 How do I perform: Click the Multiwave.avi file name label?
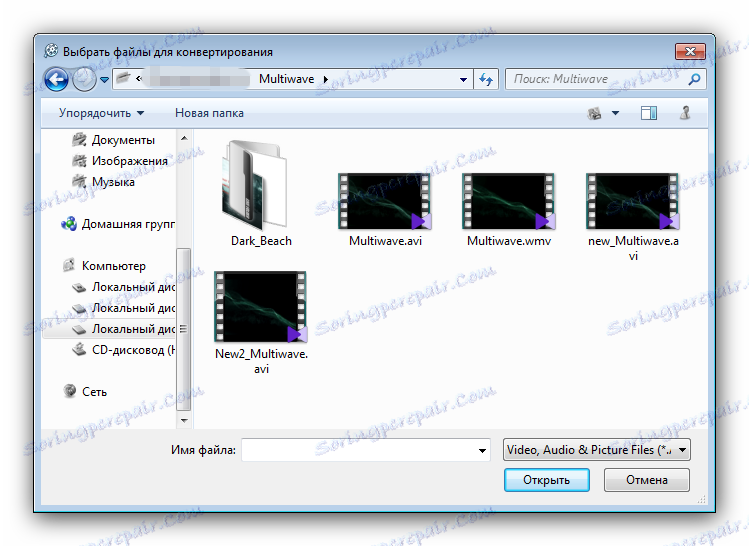point(385,241)
